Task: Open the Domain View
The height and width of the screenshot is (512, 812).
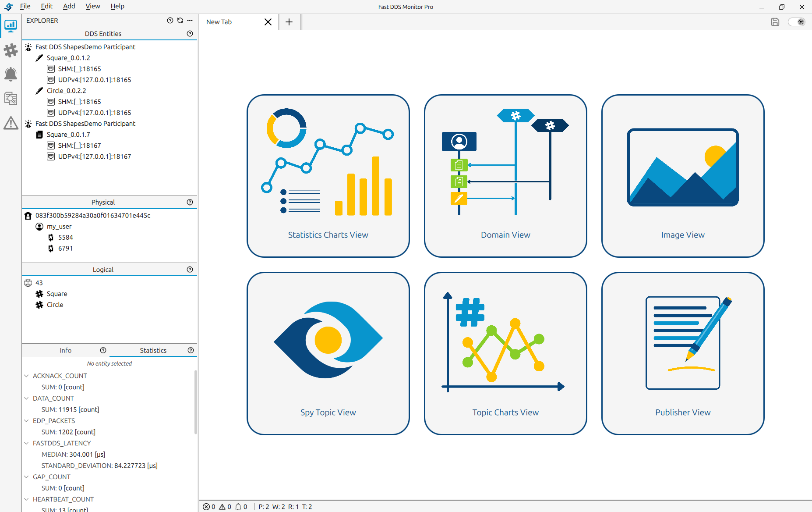Action: [x=505, y=176]
